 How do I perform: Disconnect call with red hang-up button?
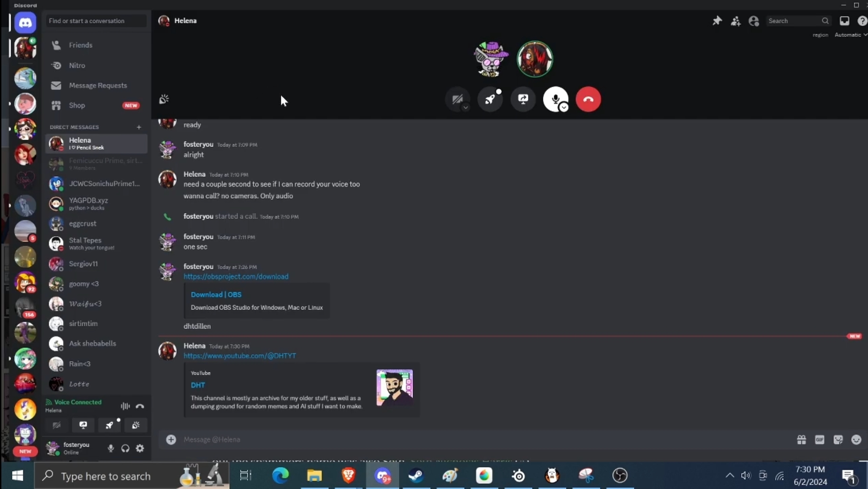(588, 99)
